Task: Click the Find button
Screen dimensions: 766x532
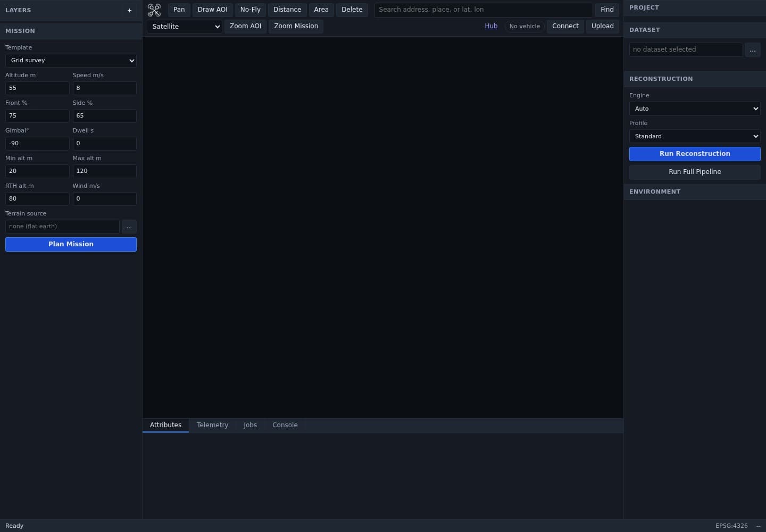Action: 607,10
